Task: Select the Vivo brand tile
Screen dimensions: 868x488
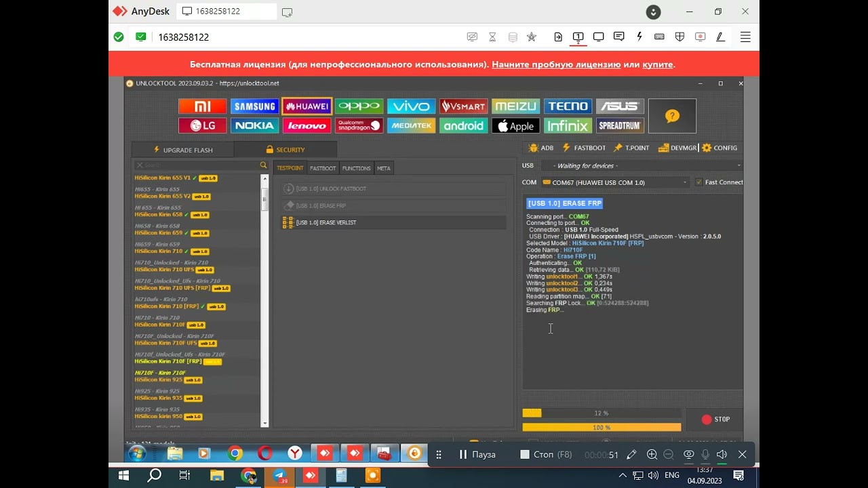Action: 411,106
